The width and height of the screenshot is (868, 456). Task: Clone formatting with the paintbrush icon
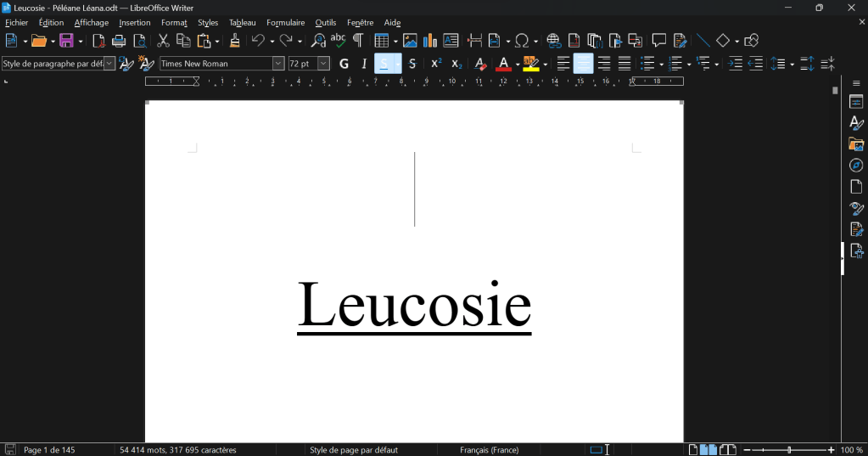[x=235, y=41]
